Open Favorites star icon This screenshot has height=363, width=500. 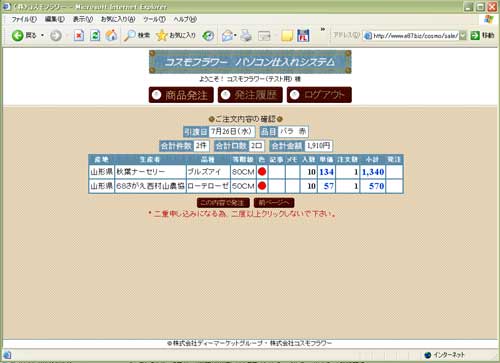[162, 35]
